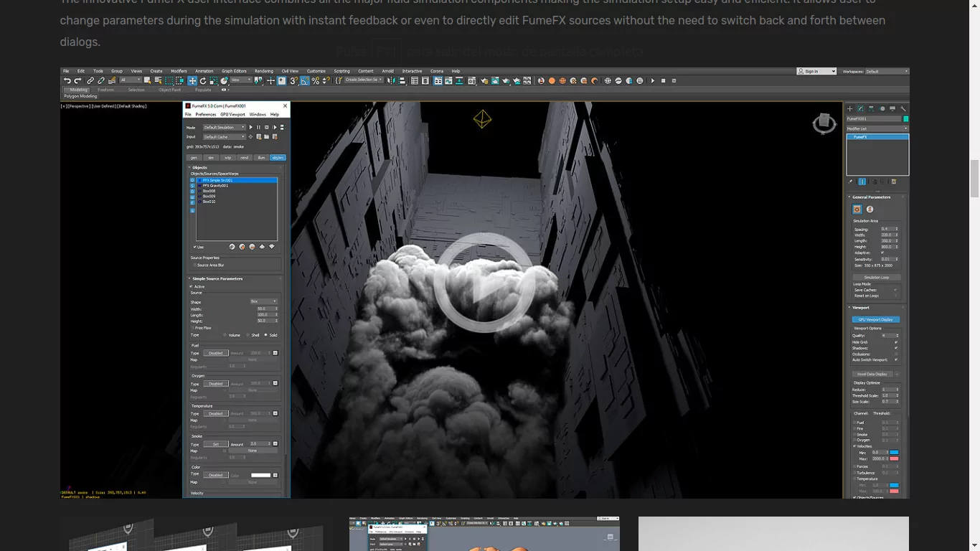Select Box008 in the objects list

209,191
